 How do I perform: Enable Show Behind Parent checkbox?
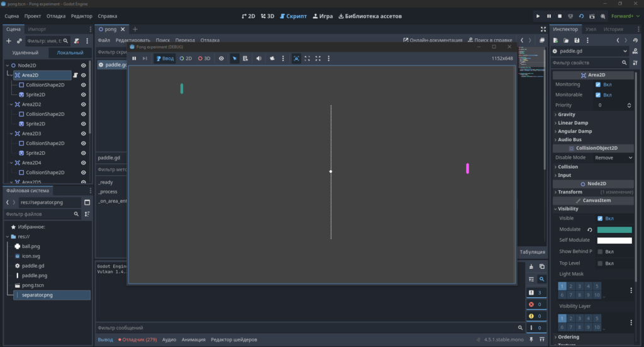click(x=600, y=252)
